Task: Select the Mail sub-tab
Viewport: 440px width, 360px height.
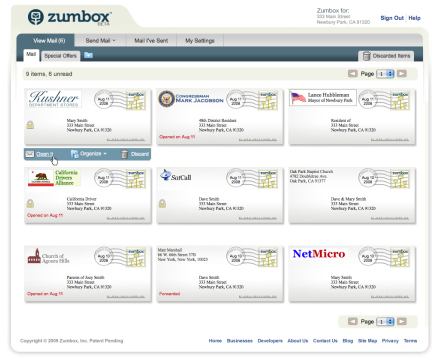Action: (31, 55)
